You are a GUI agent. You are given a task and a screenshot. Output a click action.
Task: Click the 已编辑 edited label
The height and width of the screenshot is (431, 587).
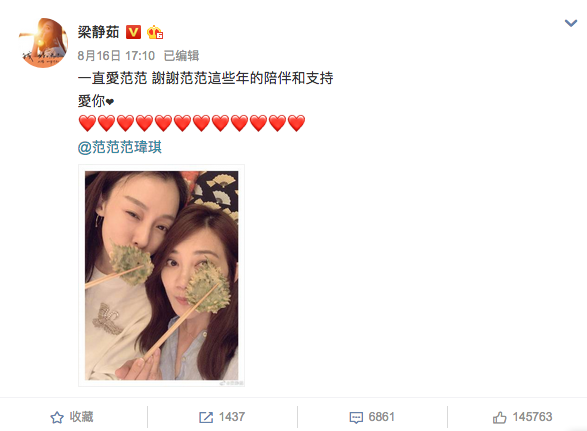coord(181,56)
